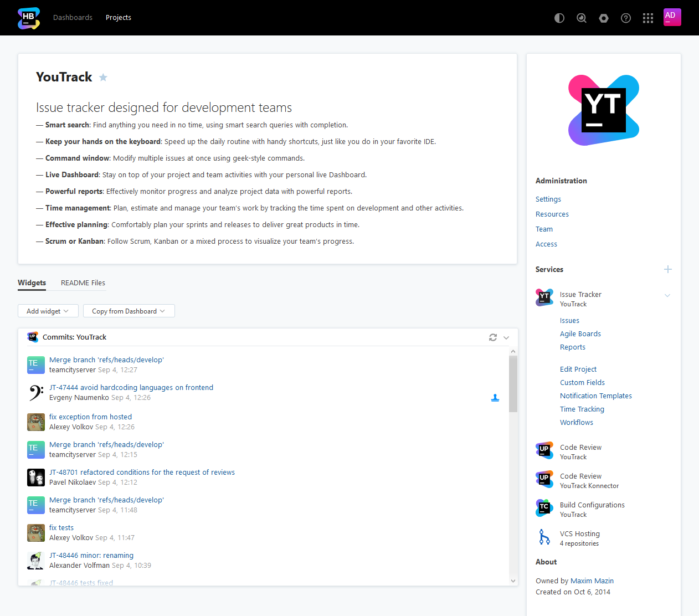The height and width of the screenshot is (616, 699).
Task: Open the services grid icon
Action: pos(648,18)
